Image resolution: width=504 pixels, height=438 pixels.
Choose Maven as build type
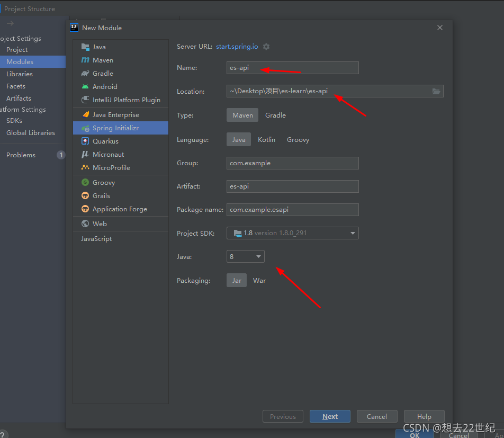coord(242,115)
